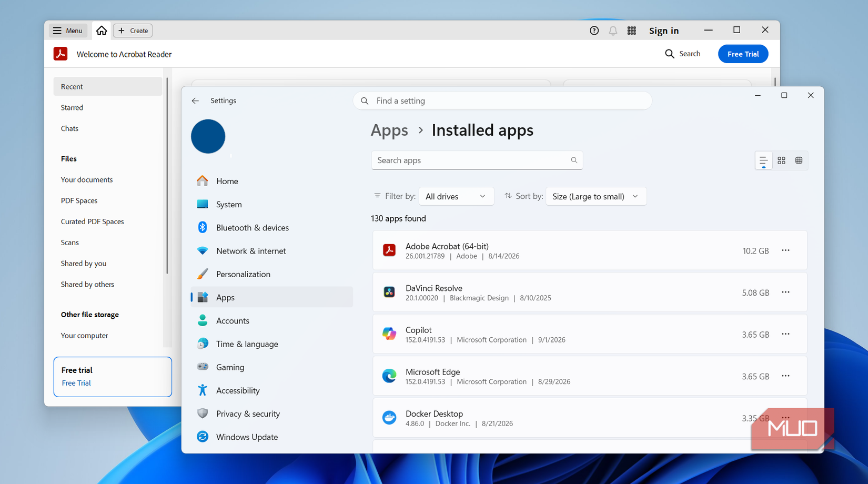The width and height of the screenshot is (868, 484).
Task: Open Acrobat notifications bell icon
Action: 613,31
